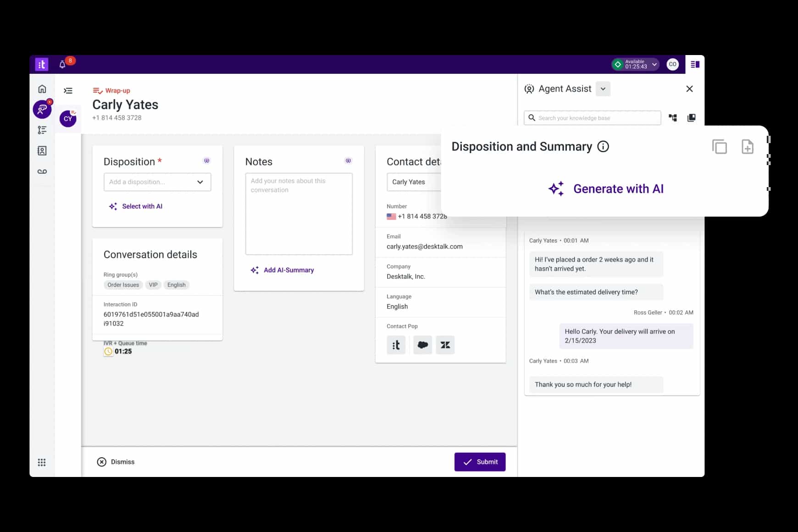This screenshot has width=798, height=532.
Task: Click the Carly Yates contact name field
Action: pyautogui.click(x=414, y=182)
